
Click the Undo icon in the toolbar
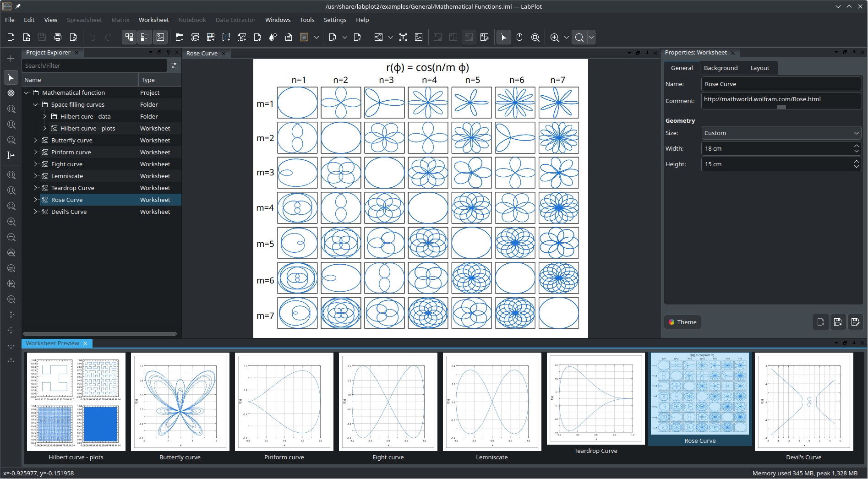point(92,37)
